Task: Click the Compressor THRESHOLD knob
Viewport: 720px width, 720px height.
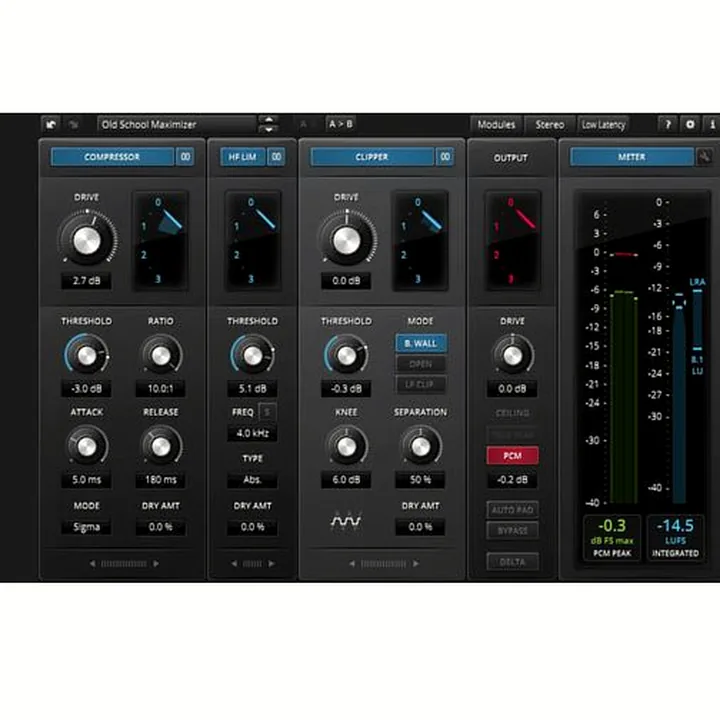Action: (86, 355)
